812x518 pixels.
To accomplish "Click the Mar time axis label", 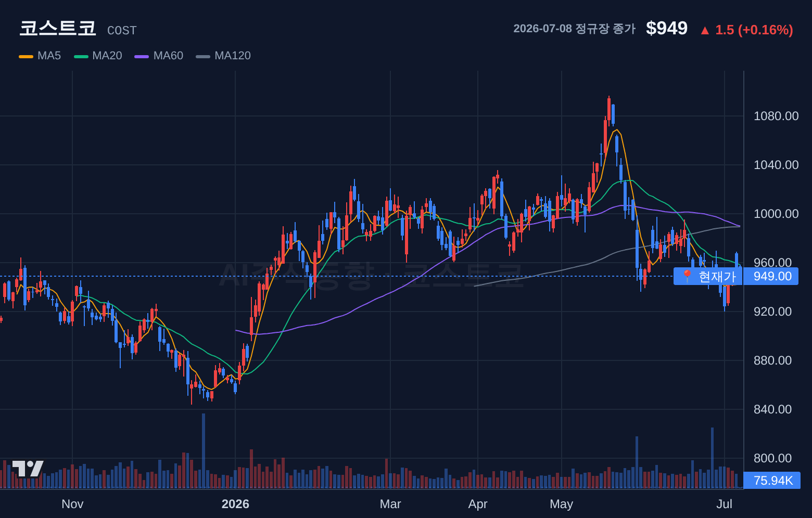I will click(390, 504).
